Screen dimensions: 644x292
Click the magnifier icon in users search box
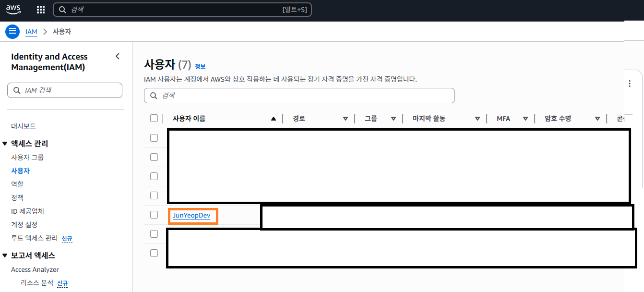154,96
